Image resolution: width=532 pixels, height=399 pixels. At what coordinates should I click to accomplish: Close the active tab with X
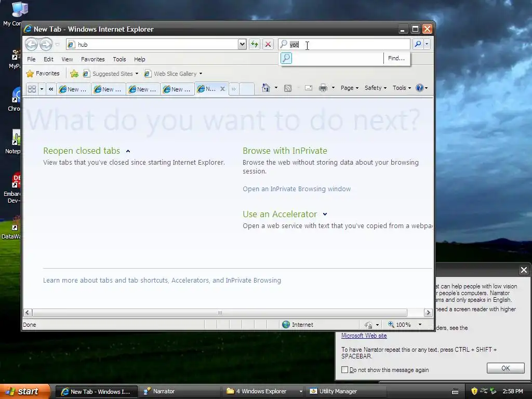click(222, 89)
